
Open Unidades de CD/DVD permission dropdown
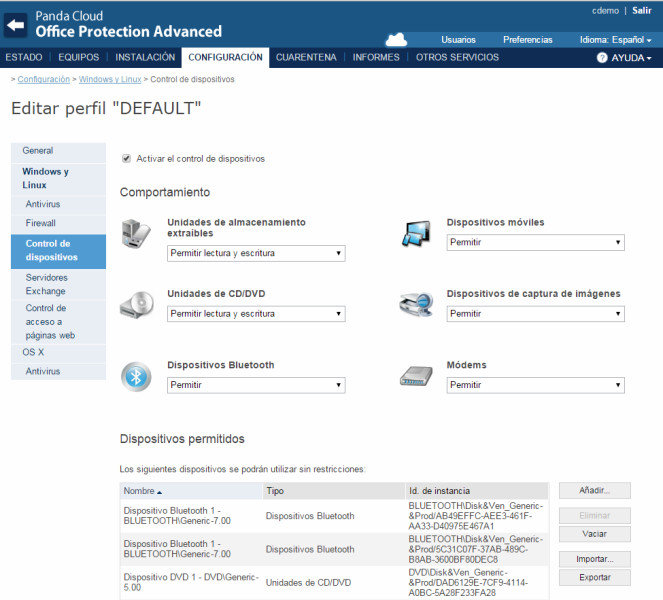click(256, 314)
